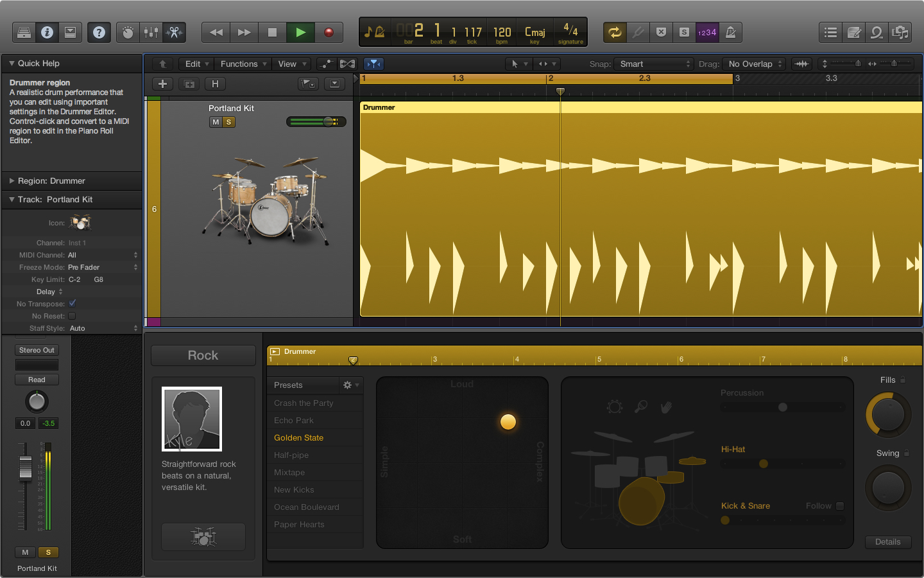
Task: Toggle the Waveform Zoom button
Action: (x=802, y=64)
